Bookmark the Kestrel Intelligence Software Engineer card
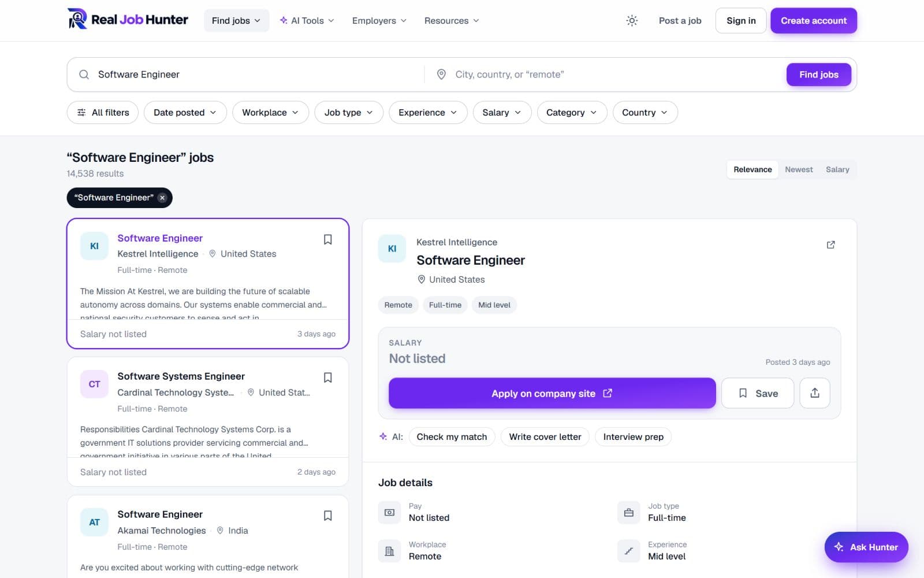 tap(327, 239)
